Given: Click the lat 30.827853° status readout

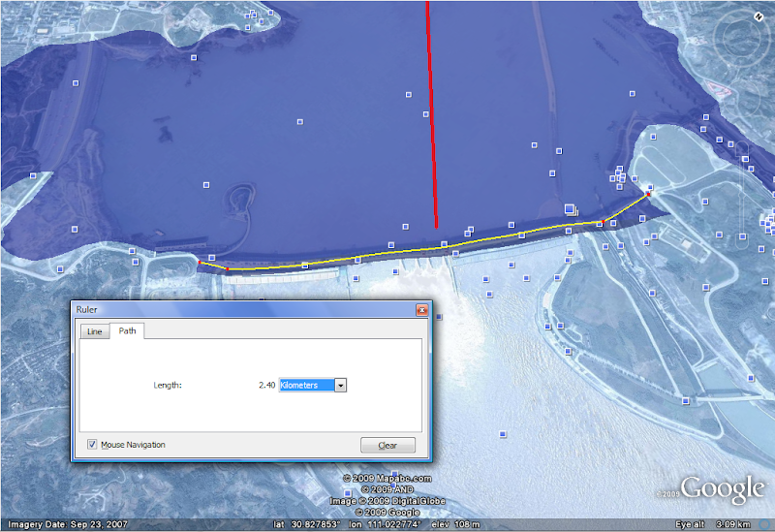Looking at the screenshot, I should pyautogui.click(x=306, y=524).
